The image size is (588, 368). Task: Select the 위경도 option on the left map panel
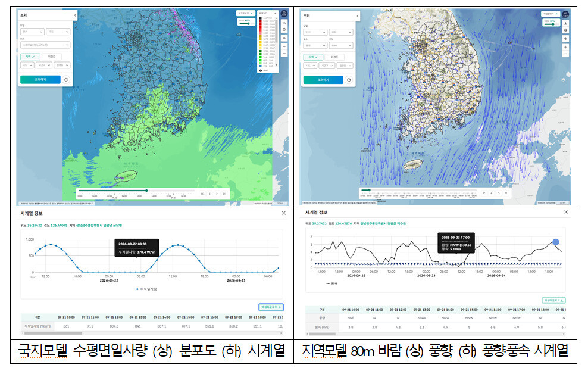52,57
